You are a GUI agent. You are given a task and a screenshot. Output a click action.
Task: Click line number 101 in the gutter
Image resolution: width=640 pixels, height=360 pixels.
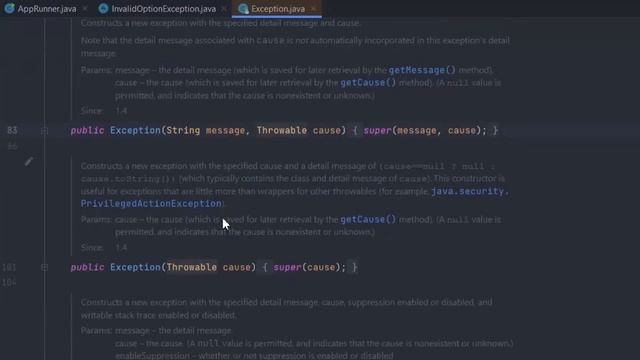click(9, 267)
